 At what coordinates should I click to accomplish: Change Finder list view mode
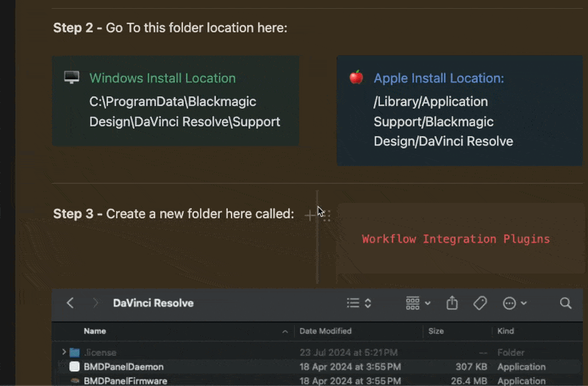[359, 303]
